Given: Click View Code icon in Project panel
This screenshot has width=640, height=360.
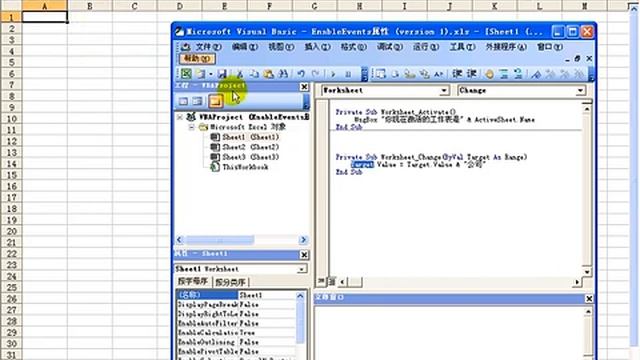Looking at the screenshot, I should [183, 101].
